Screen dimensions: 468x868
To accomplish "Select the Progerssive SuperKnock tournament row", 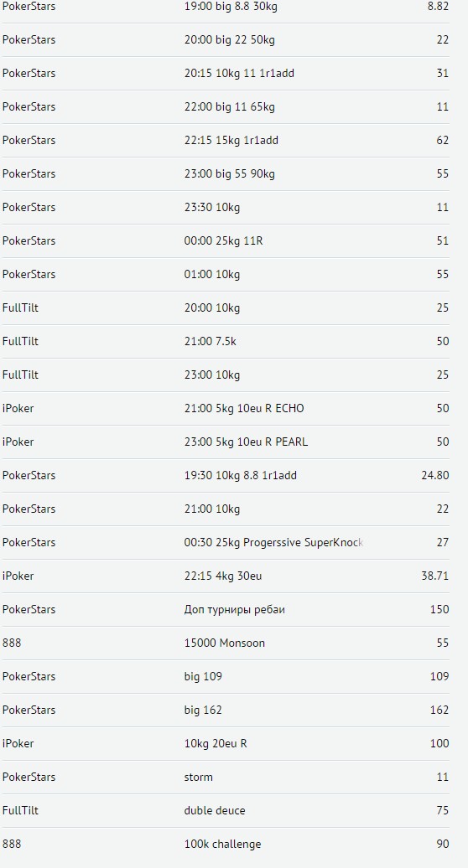I will coord(225,543).
